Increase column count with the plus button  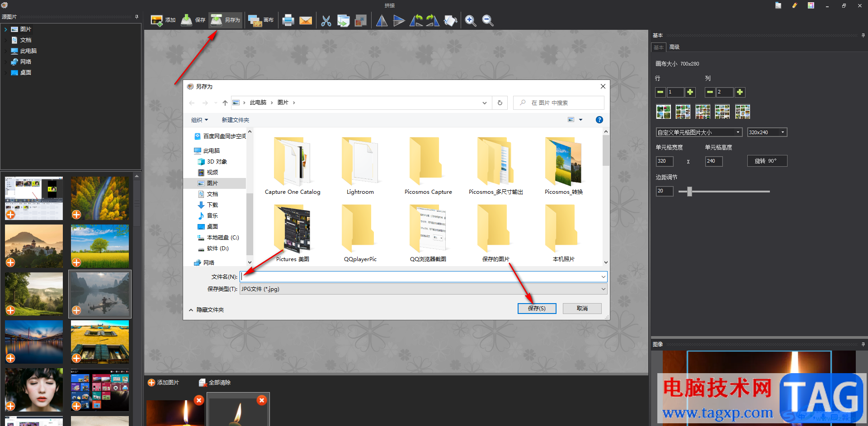[740, 92]
